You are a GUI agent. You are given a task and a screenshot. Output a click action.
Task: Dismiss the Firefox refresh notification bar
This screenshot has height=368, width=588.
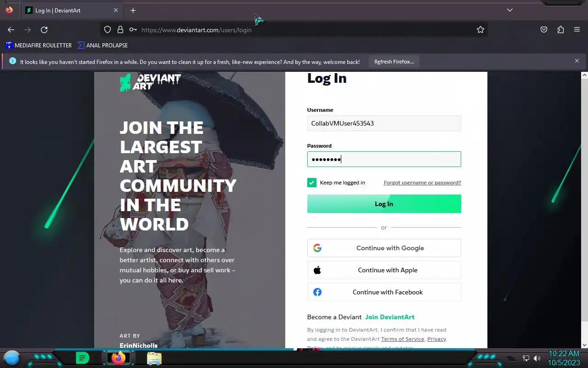point(577,61)
